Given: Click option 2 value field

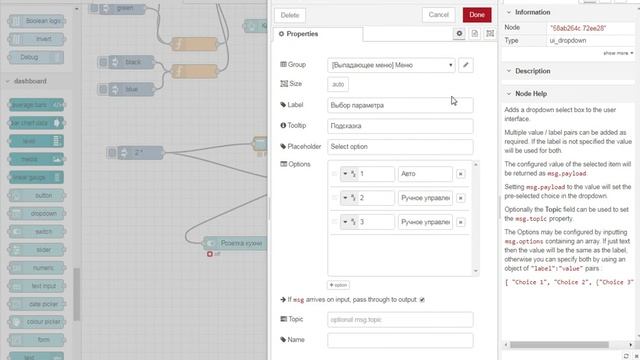Looking at the screenshot, I should coord(376,198).
